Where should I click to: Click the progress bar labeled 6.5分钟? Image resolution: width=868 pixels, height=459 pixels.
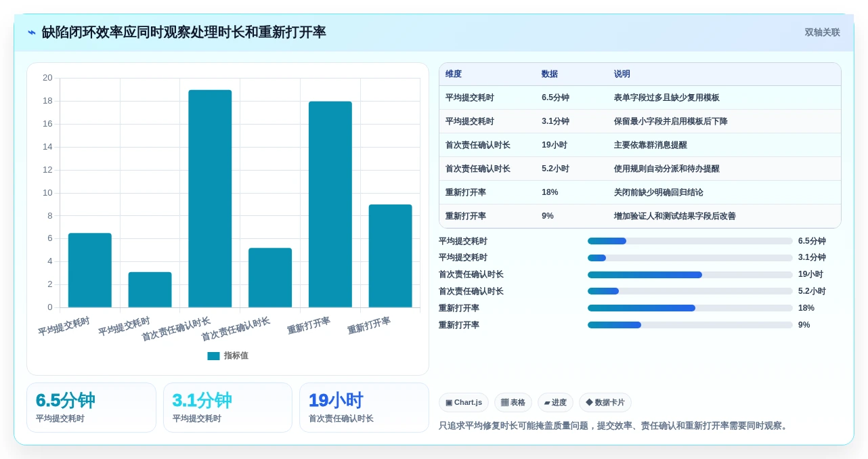pos(690,241)
